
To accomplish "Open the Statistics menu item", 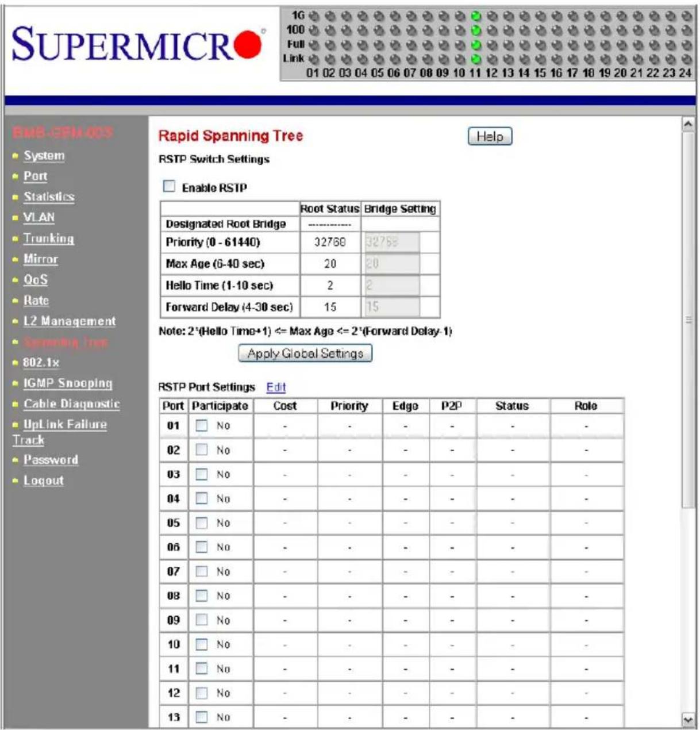I will pos(49,197).
